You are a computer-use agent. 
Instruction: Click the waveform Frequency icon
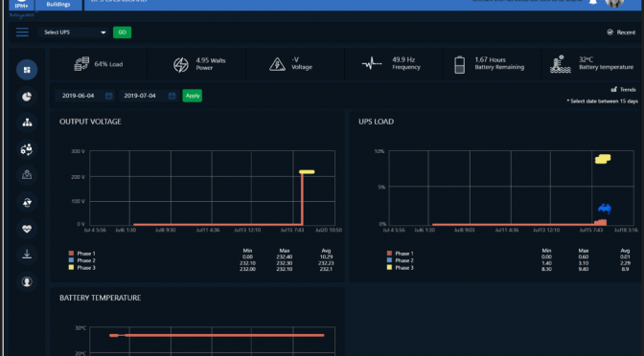(372, 63)
